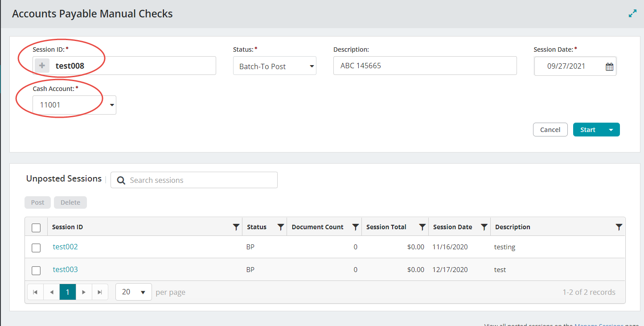The image size is (644, 326).
Task: Filter the Description column
Action: pos(619,227)
